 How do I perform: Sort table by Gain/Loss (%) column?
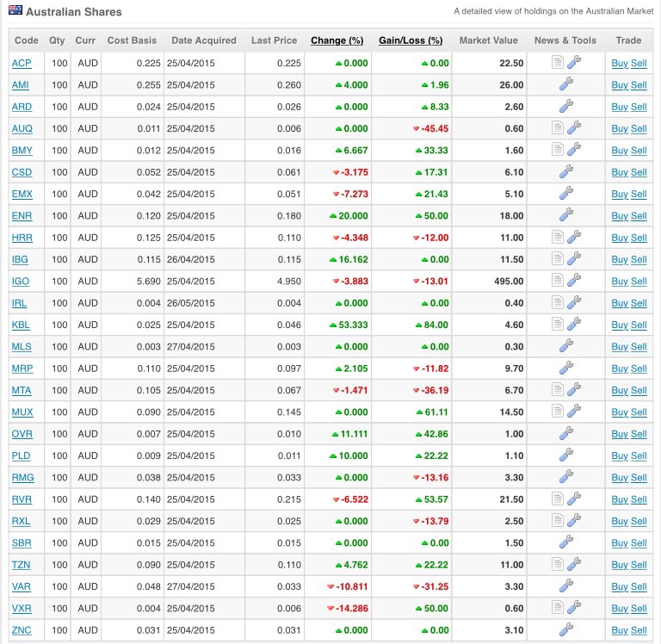411,40
